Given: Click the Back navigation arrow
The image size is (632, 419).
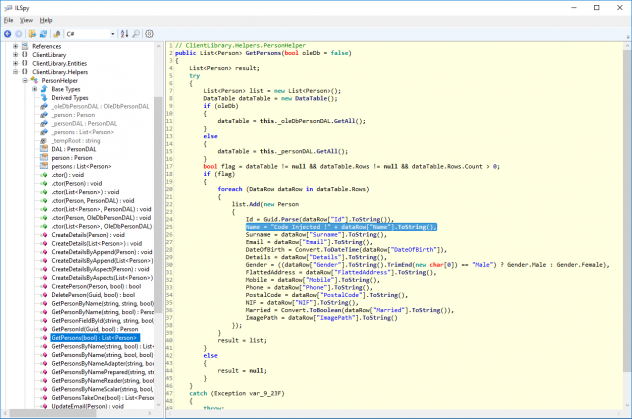Looking at the screenshot, I should [7, 34].
